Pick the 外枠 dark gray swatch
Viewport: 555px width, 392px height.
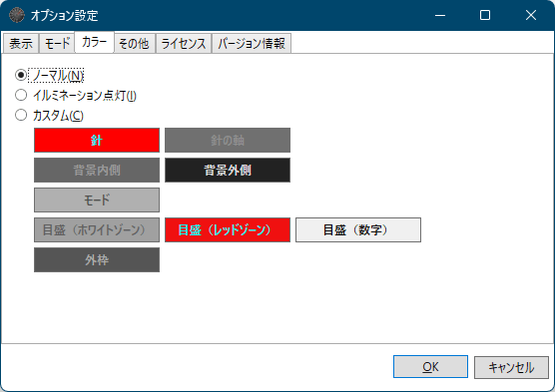point(97,260)
